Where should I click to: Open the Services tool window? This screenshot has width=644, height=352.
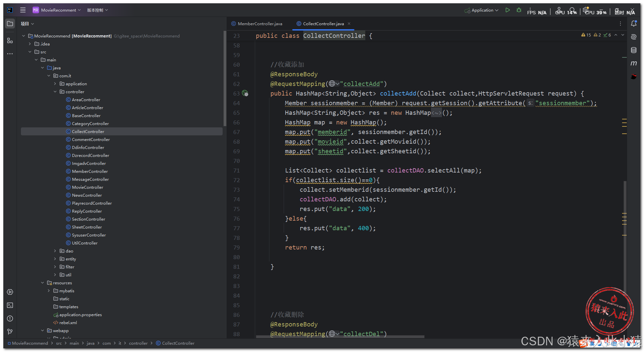tap(10, 292)
